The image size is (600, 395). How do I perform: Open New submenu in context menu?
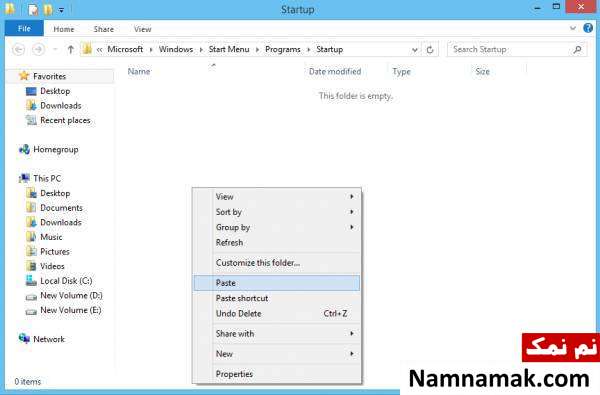[277, 354]
